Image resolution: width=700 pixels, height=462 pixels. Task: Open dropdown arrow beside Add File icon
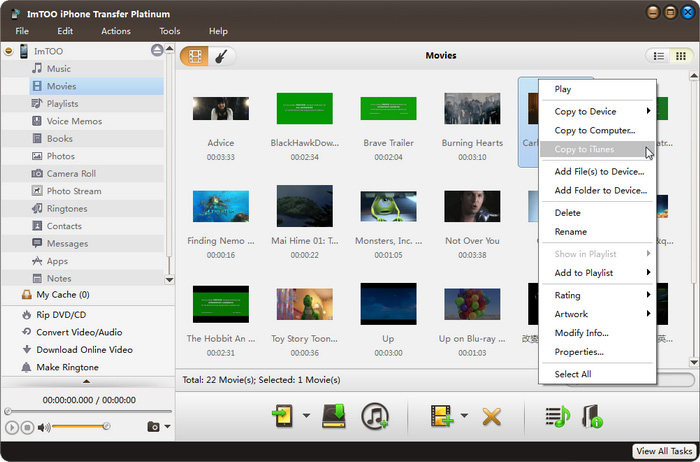coord(464,416)
